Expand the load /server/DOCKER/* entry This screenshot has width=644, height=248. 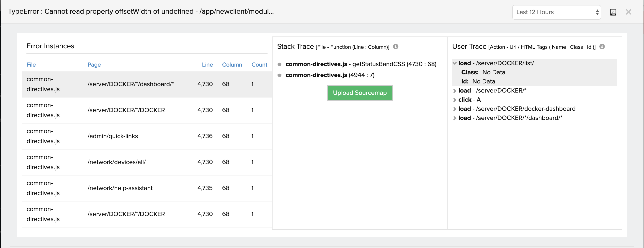[454, 91]
